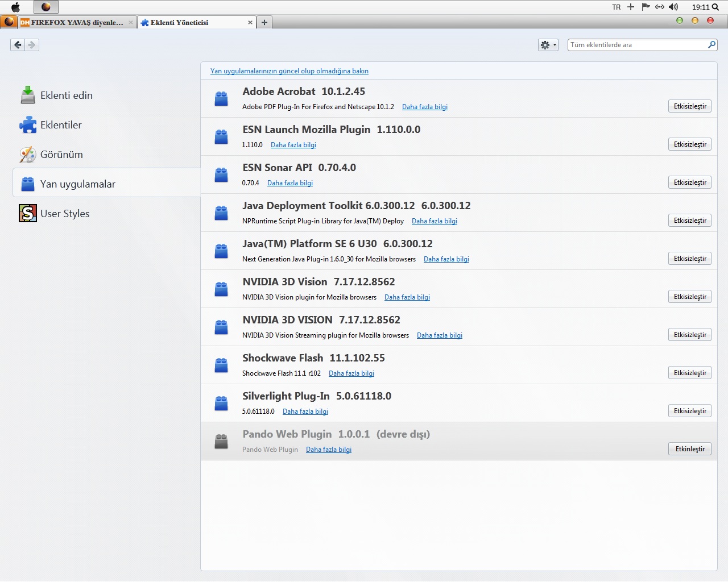Disable NVIDIA 3D VISION streaming plugin
Viewport: 728px width, 582px height.
pos(690,335)
